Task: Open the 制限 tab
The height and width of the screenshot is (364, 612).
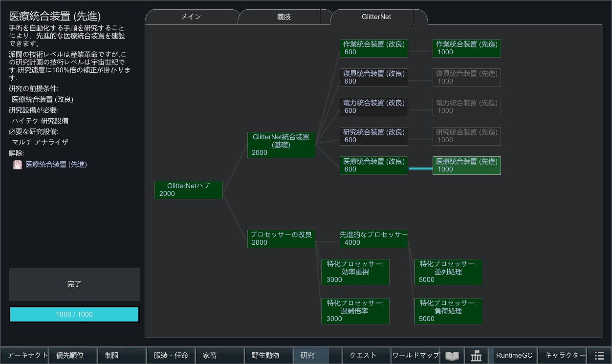Action: tap(122, 356)
